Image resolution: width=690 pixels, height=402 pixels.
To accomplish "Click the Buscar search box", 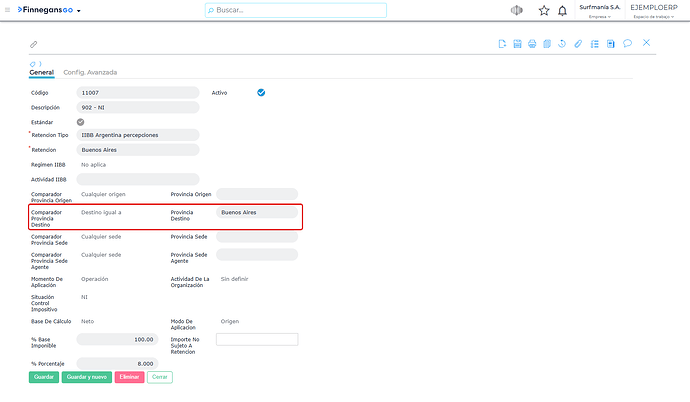I will coord(296,10).
